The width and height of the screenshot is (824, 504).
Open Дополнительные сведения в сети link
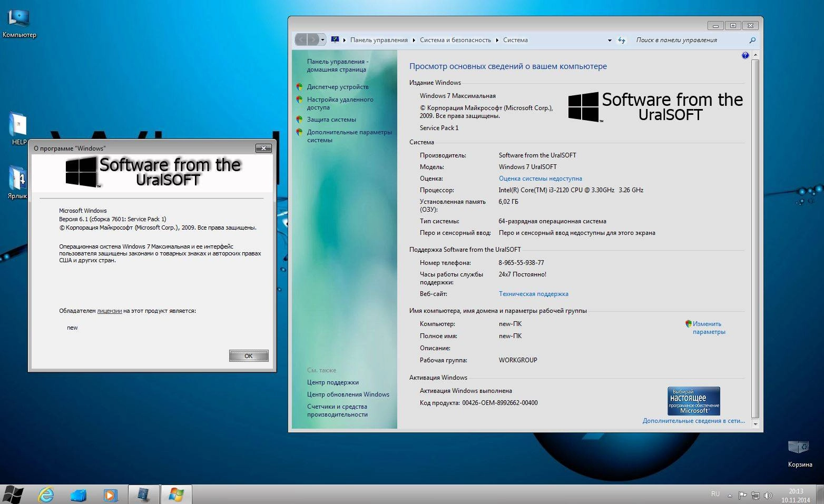693,421
